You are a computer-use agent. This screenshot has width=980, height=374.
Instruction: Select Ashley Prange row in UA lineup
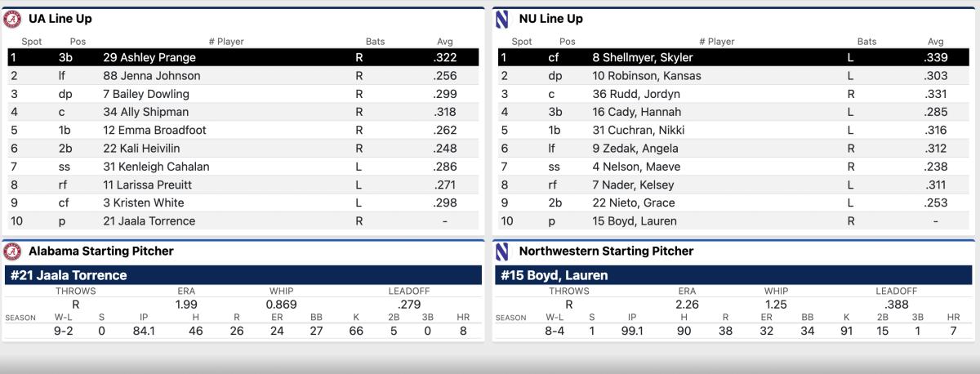pos(243,58)
